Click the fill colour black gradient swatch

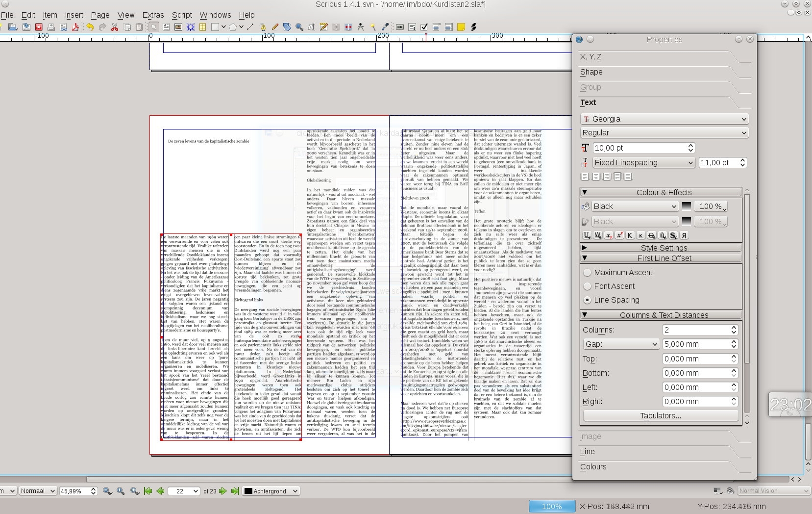687,206
